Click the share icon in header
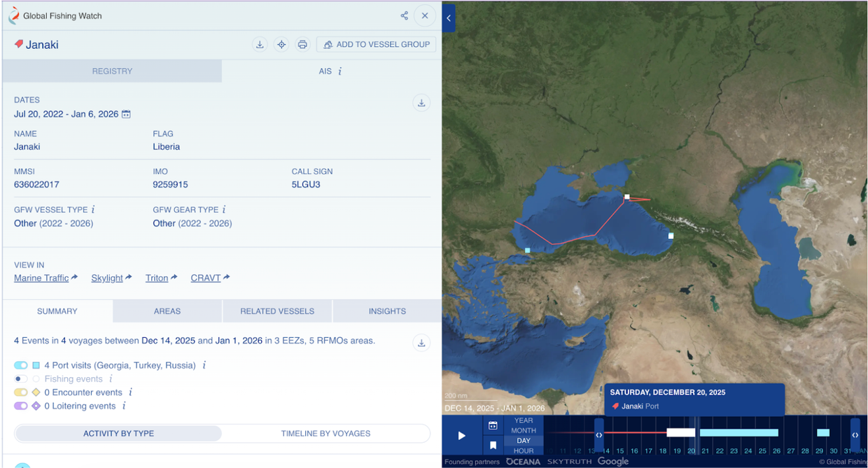 [x=404, y=15]
